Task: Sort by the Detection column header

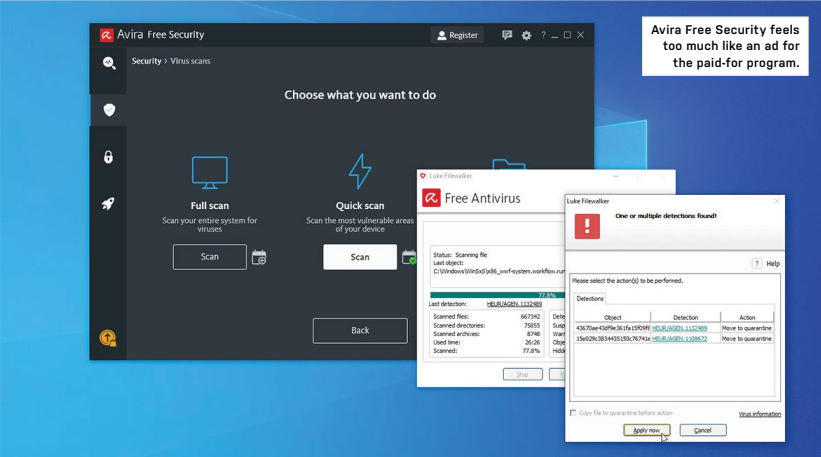Action: point(685,317)
